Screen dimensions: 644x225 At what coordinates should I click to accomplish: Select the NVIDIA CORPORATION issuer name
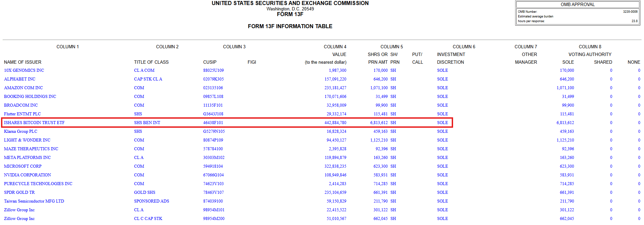pyautogui.click(x=28, y=175)
